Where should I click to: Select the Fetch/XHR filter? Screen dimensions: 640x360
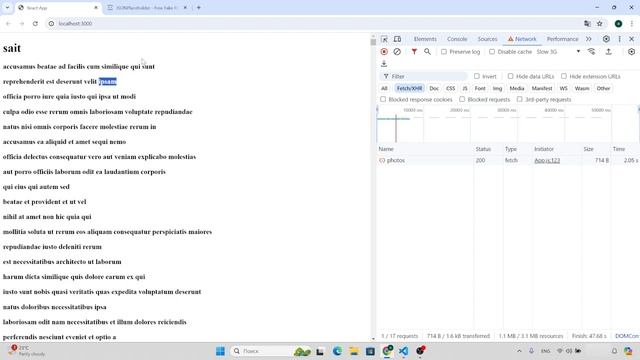coord(409,88)
